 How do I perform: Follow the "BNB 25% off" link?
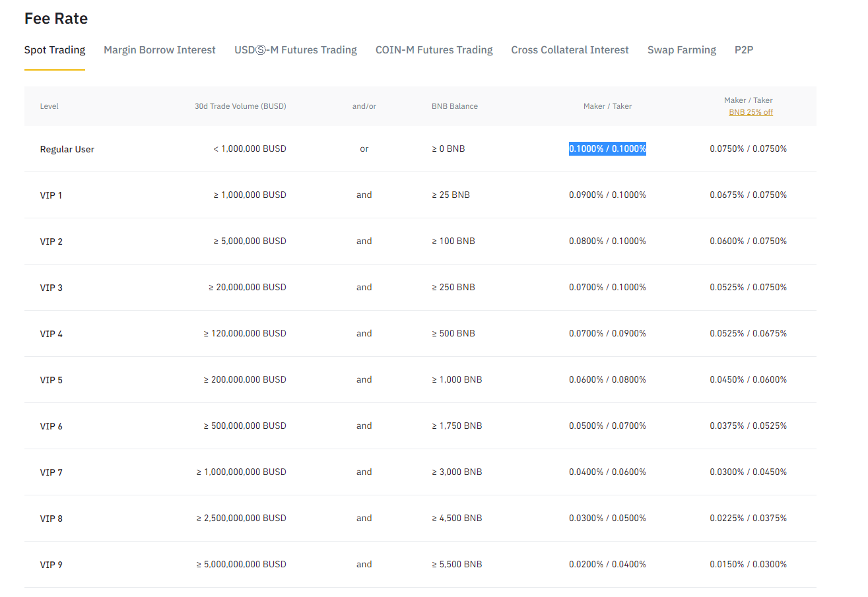pyautogui.click(x=751, y=112)
